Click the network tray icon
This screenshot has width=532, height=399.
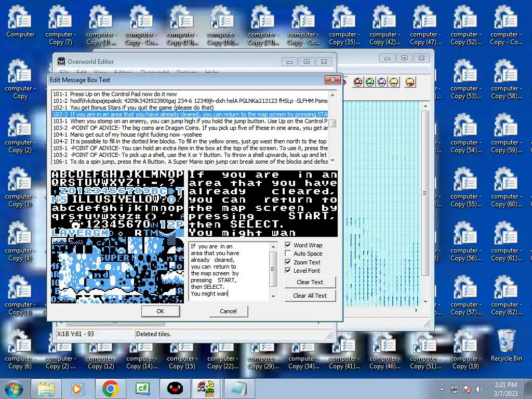tap(454, 389)
